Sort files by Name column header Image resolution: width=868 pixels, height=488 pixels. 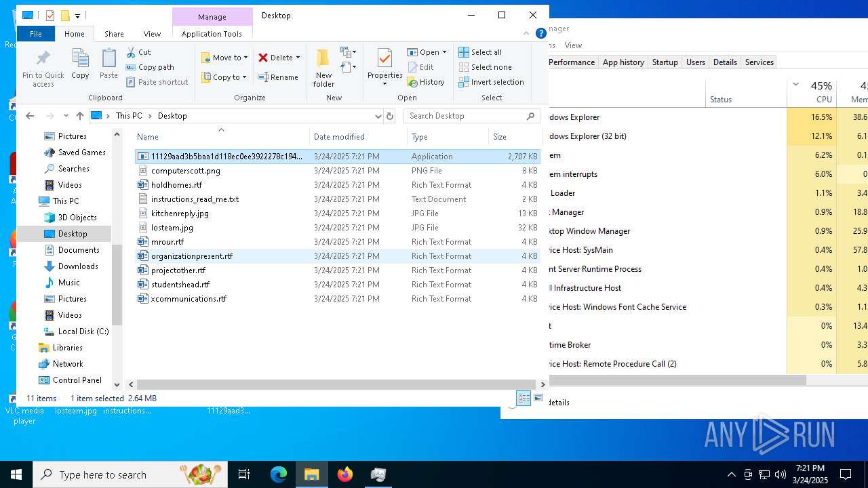pyautogui.click(x=221, y=136)
